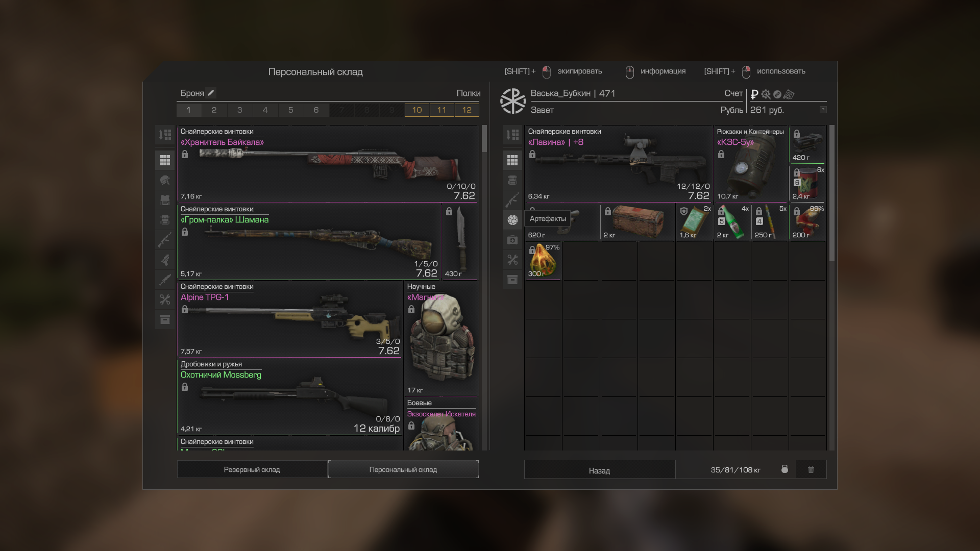Screen dimensions: 980x551
Task: Open the sort options in storage sidebar
Action: 165,135
